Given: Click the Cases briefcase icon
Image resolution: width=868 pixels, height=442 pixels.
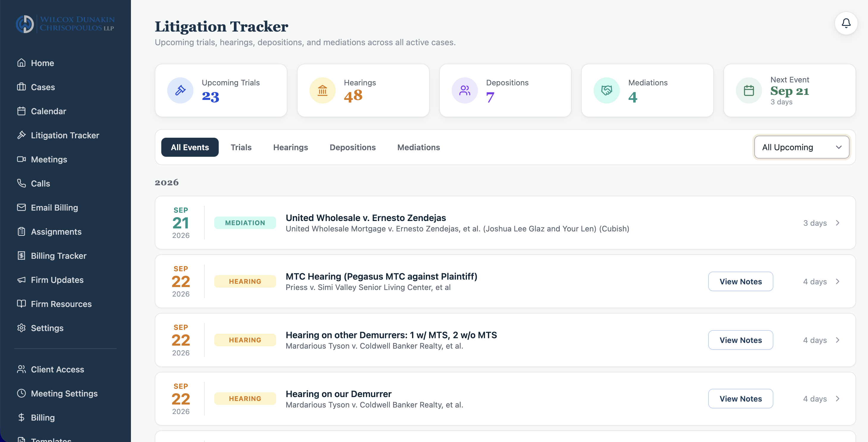Looking at the screenshot, I should (x=21, y=87).
